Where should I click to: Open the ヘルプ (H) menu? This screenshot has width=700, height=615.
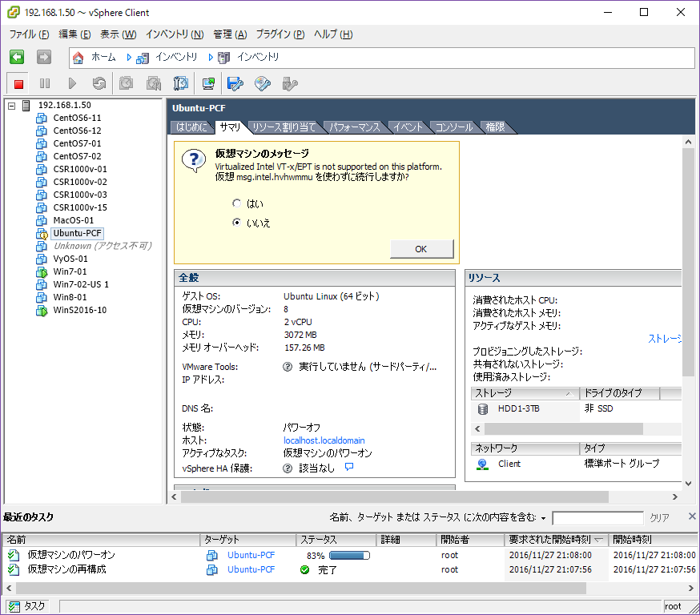tap(333, 34)
